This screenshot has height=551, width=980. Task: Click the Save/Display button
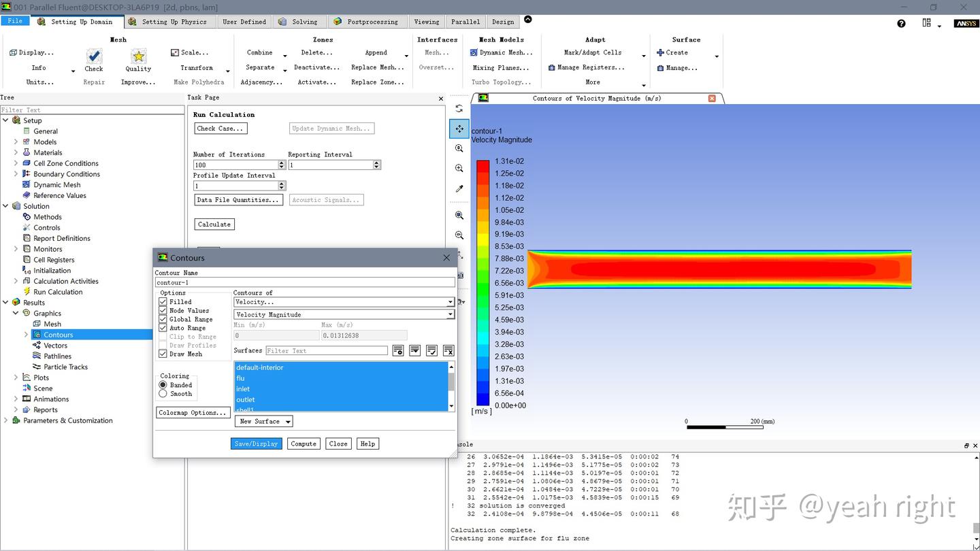pos(256,444)
